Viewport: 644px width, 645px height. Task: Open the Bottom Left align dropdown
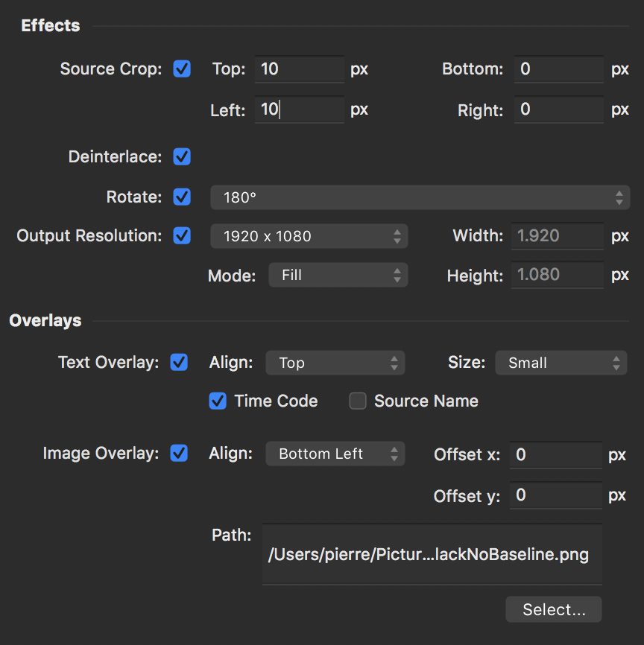pyautogui.click(x=335, y=454)
